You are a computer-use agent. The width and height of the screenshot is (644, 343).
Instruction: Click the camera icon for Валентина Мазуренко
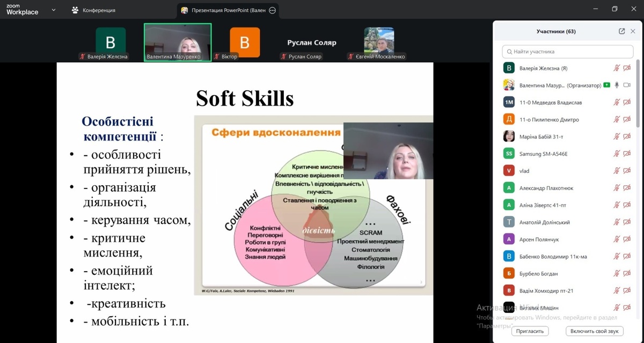[626, 85]
